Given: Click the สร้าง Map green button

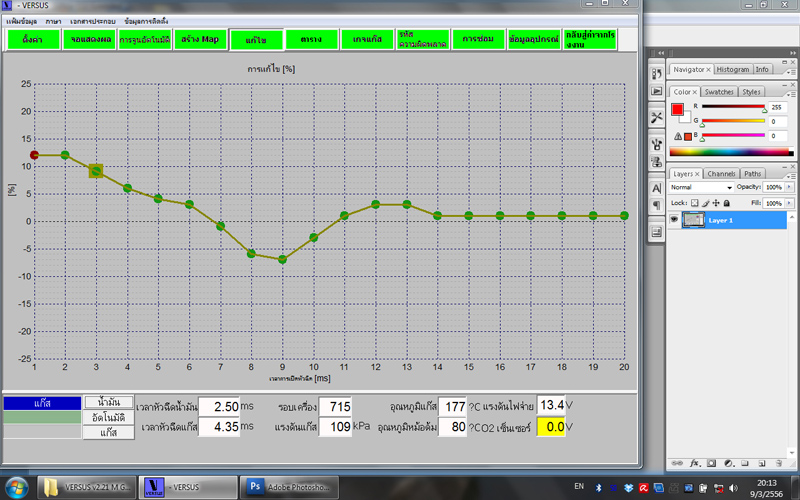Looking at the screenshot, I should click(x=200, y=39).
